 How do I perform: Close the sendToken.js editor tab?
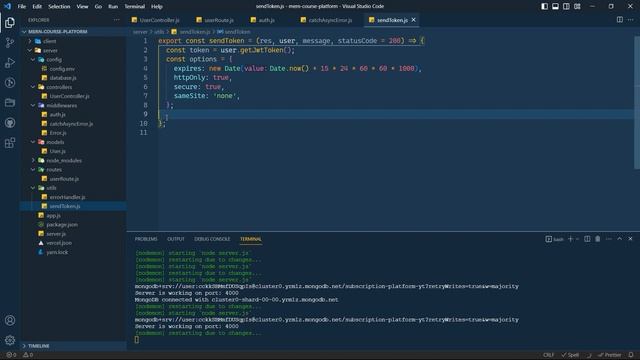pyautogui.click(x=413, y=20)
